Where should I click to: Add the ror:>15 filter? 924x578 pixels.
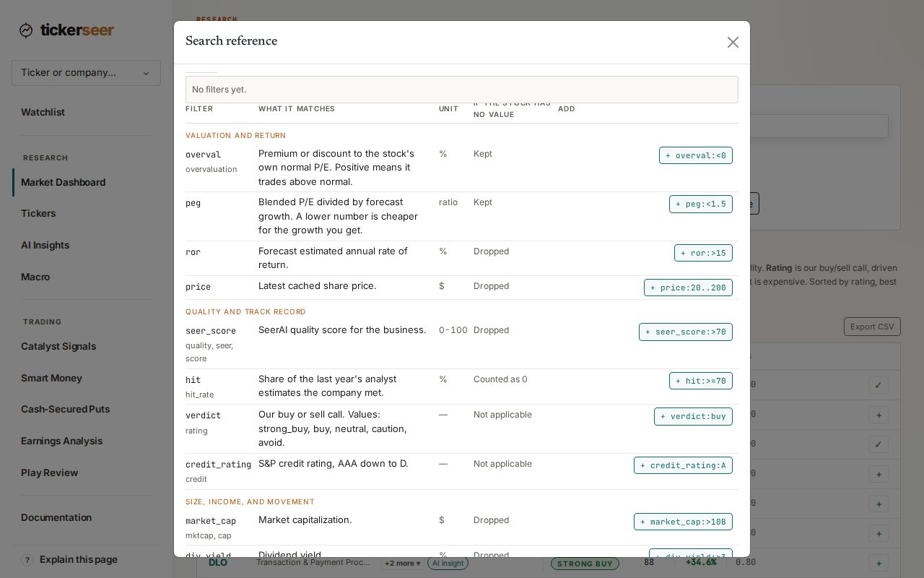pos(703,253)
